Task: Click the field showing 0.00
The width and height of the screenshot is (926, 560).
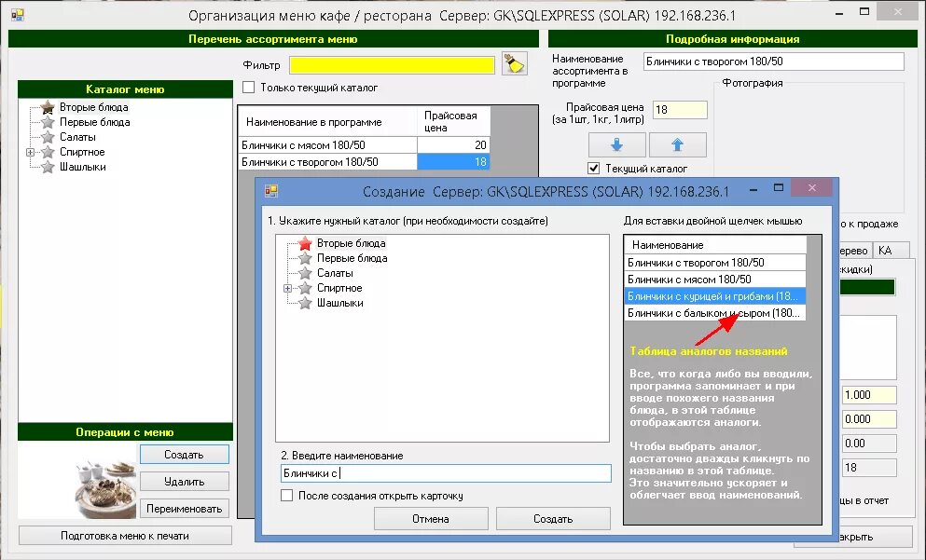Action: click(869, 444)
